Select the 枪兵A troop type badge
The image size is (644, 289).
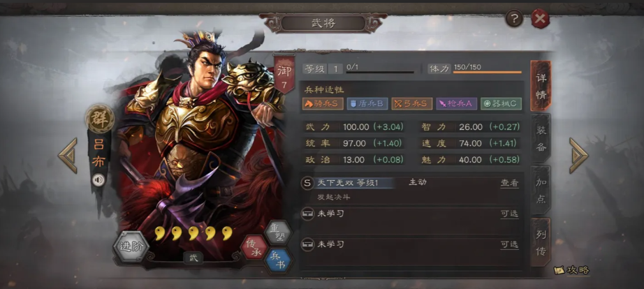pos(457,103)
